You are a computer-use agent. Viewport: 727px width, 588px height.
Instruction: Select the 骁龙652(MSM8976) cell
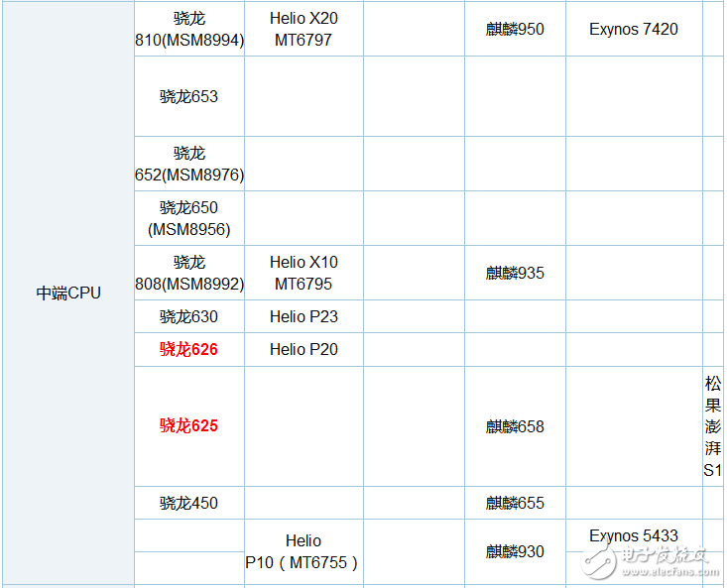pos(188,164)
